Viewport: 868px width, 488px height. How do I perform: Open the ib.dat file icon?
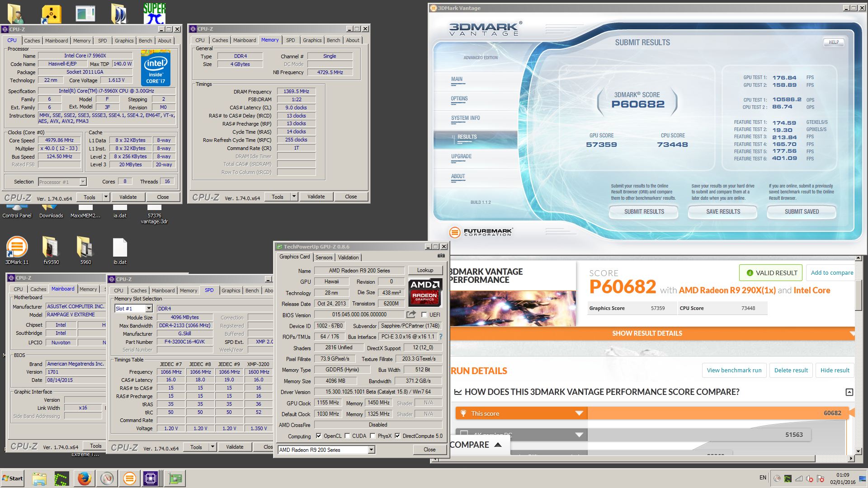[x=120, y=247]
